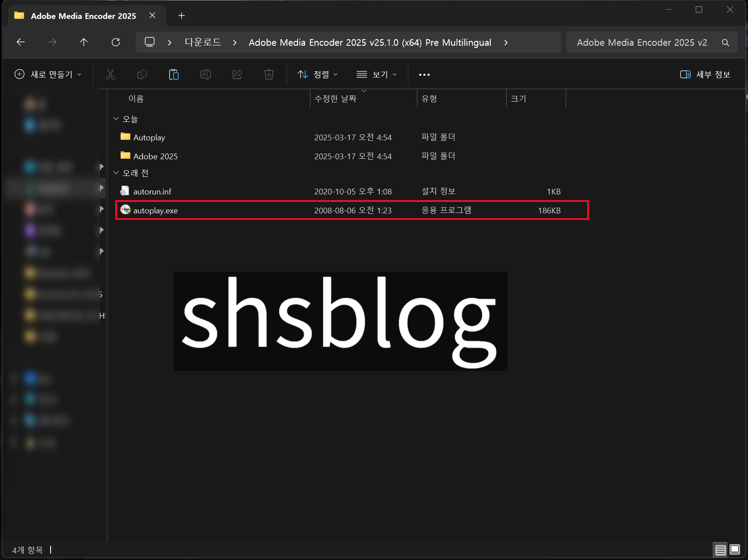Click the 설치 정보 type cell
The width and height of the screenshot is (748, 560).
pyautogui.click(x=438, y=191)
